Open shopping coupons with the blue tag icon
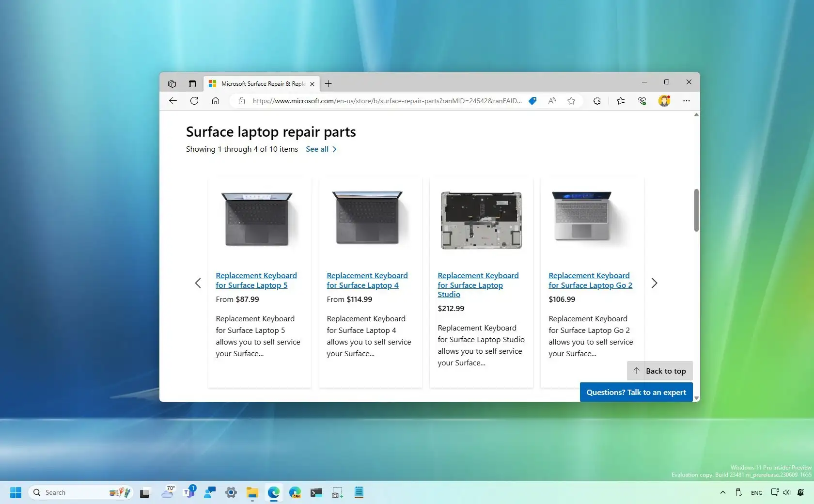814x504 pixels. coord(532,101)
